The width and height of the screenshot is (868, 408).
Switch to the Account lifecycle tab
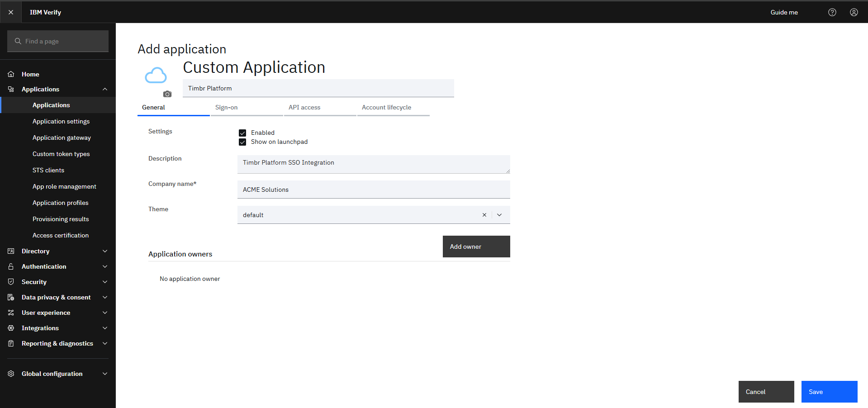[x=394, y=108]
